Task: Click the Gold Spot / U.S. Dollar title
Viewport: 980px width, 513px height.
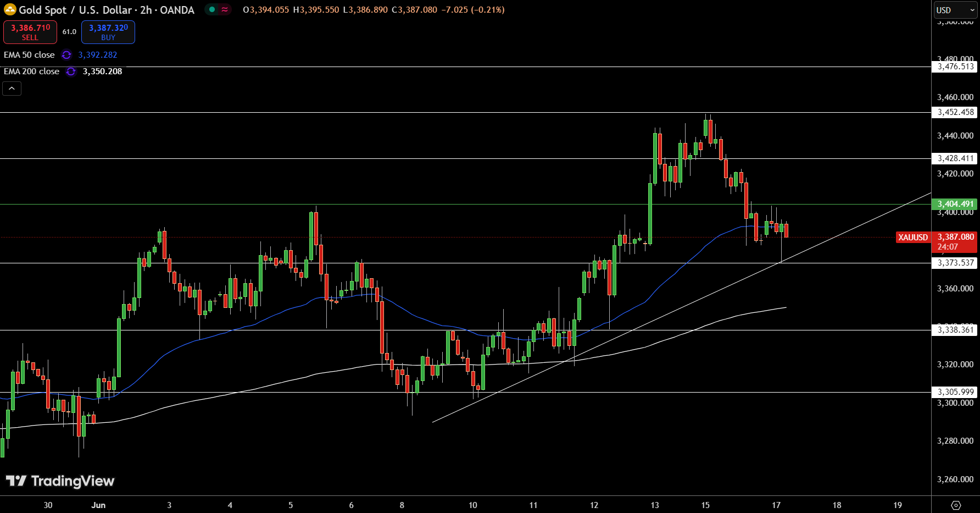Action: pyautogui.click(x=107, y=10)
